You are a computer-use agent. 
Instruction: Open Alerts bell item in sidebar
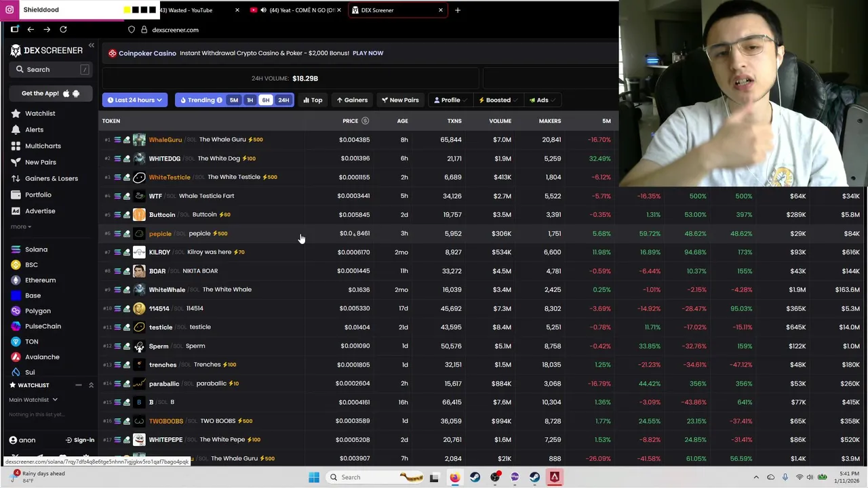coord(34,129)
